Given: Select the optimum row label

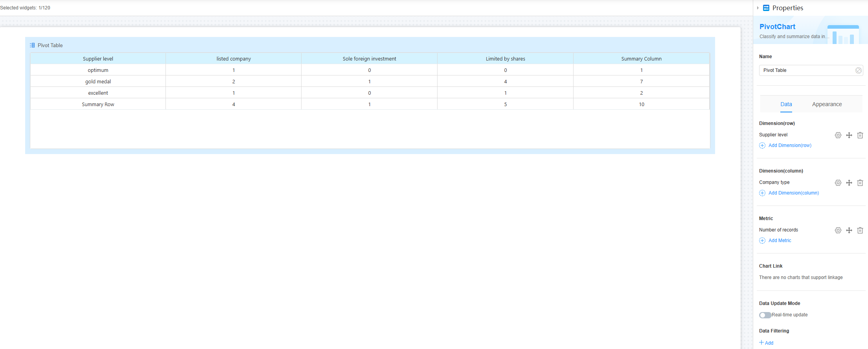Looking at the screenshot, I should [98, 70].
